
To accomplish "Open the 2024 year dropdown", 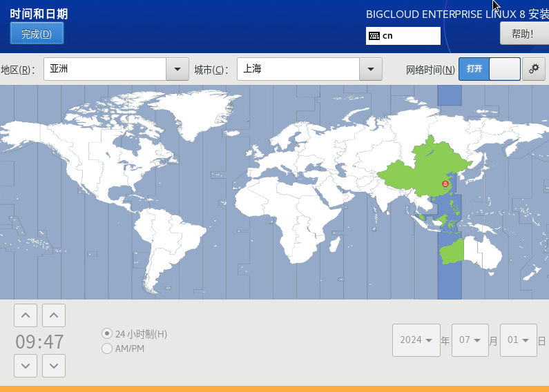I will (416, 340).
